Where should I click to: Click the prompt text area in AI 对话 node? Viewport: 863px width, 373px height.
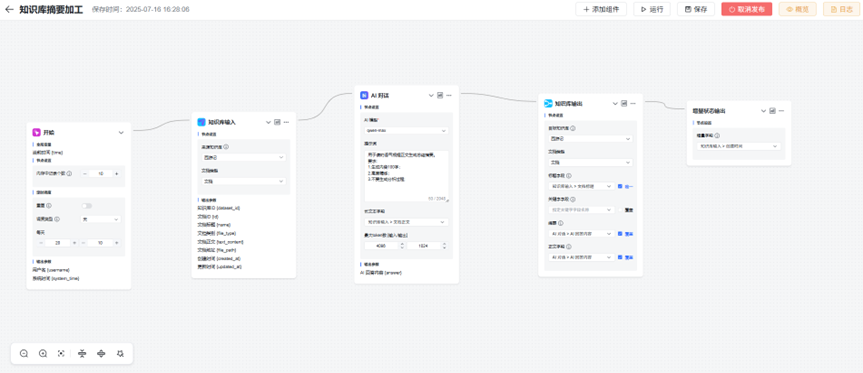point(406,176)
